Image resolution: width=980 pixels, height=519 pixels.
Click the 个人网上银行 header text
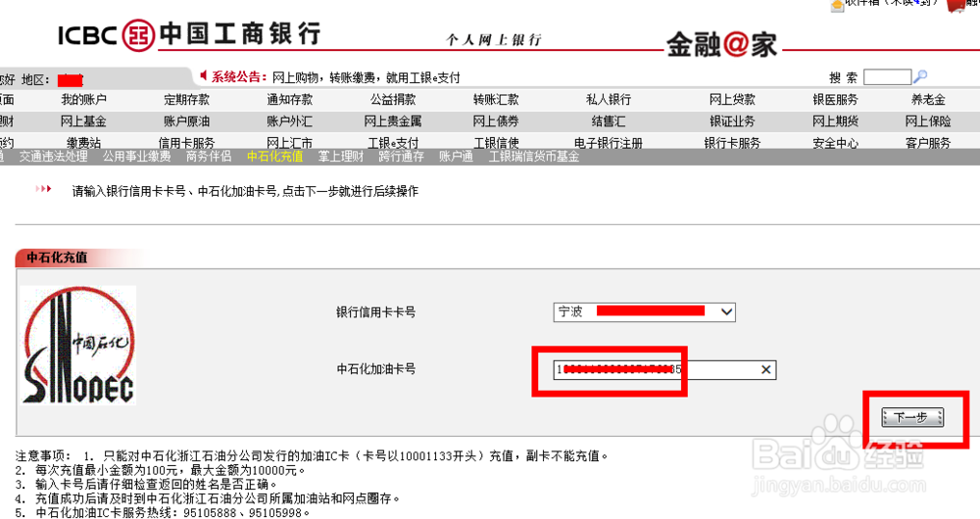coord(494,40)
